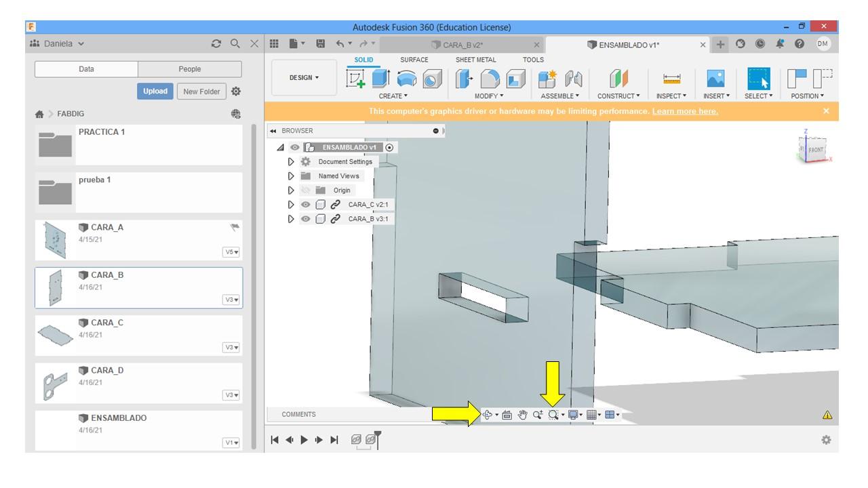Switch to the TOOLS tab

coord(533,60)
